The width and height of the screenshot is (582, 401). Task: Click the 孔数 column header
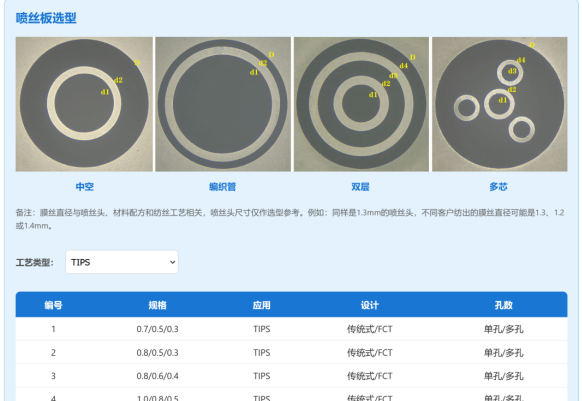pos(504,305)
